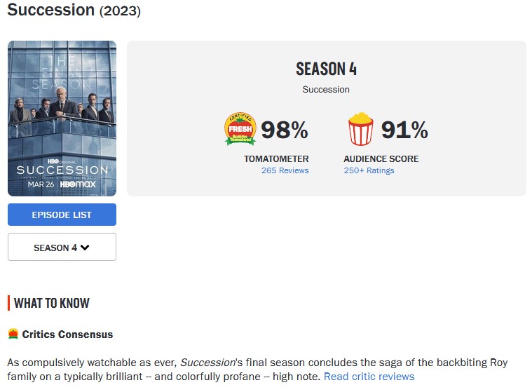Follow the Read critic reviews link

(369, 377)
